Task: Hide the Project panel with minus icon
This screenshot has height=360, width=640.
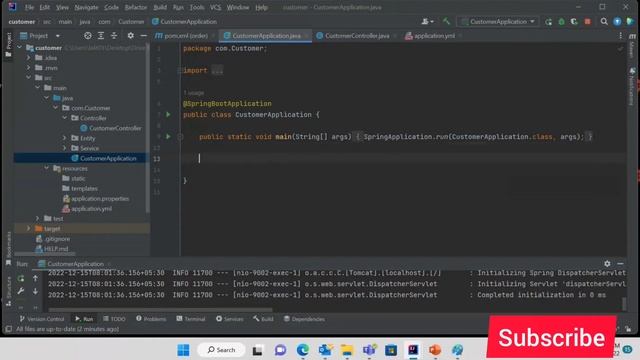Action: (x=144, y=36)
